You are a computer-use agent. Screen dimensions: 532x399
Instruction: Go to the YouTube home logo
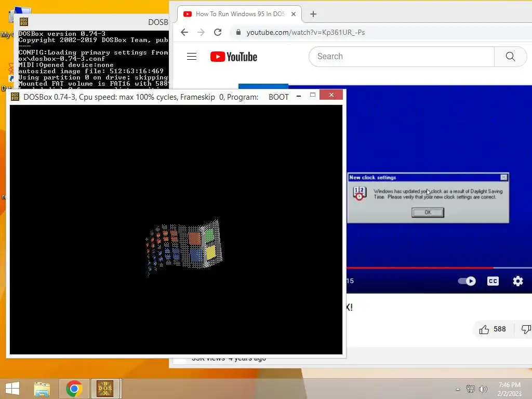click(233, 57)
